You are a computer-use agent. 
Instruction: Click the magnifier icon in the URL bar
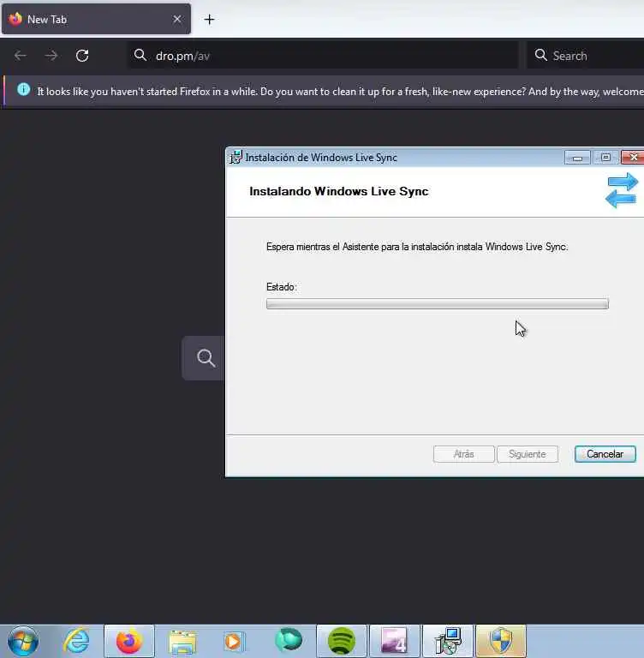pyautogui.click(x=140, y=55)
